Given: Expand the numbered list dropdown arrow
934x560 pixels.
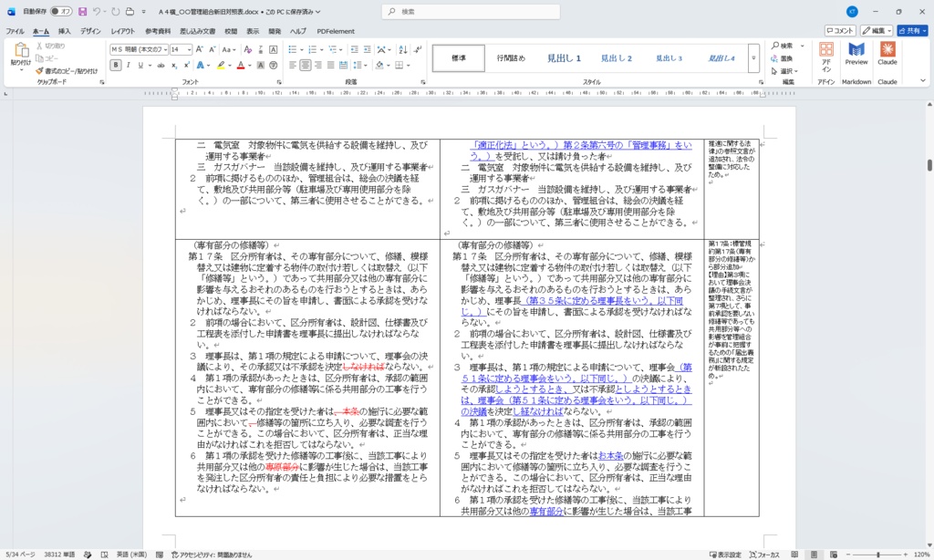Looking at the screenshot, I should click(x=321, y=49).
